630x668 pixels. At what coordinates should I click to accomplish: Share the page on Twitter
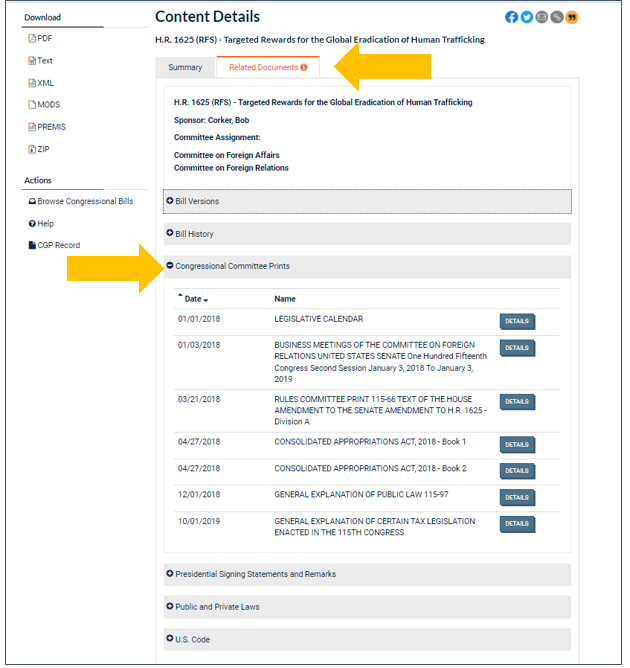(527, 17)
